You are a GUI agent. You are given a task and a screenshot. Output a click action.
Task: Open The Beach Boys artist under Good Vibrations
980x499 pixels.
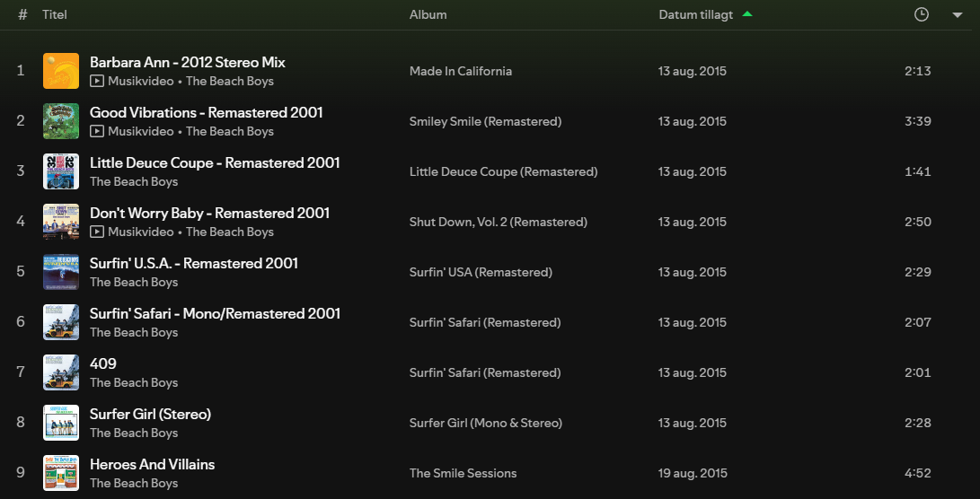(229, 131)
